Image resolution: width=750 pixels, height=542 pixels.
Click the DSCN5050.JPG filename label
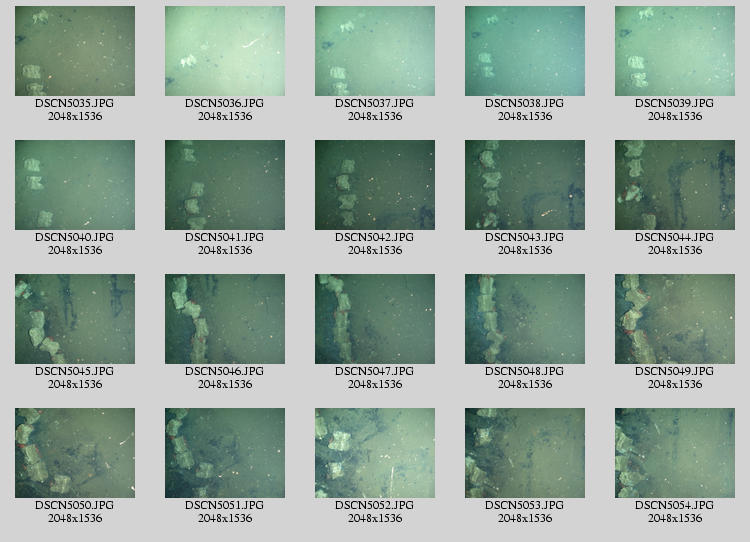coord(75,505)
